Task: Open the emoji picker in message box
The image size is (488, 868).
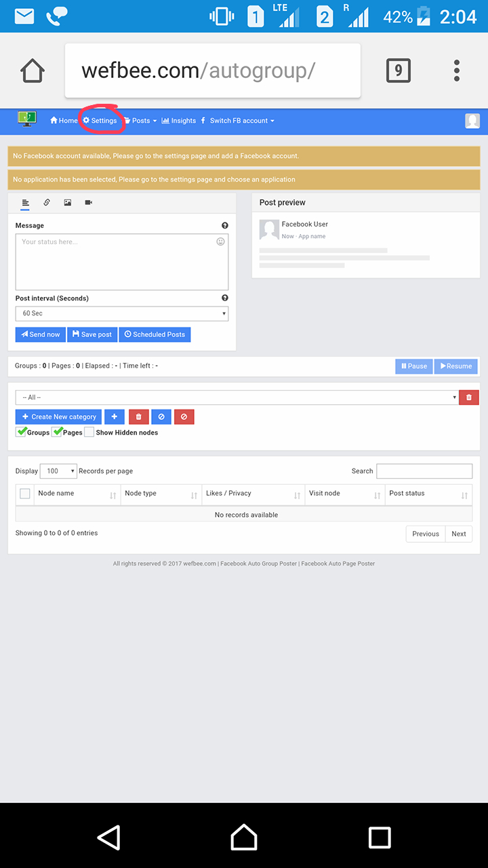Action: pos(220,241)
